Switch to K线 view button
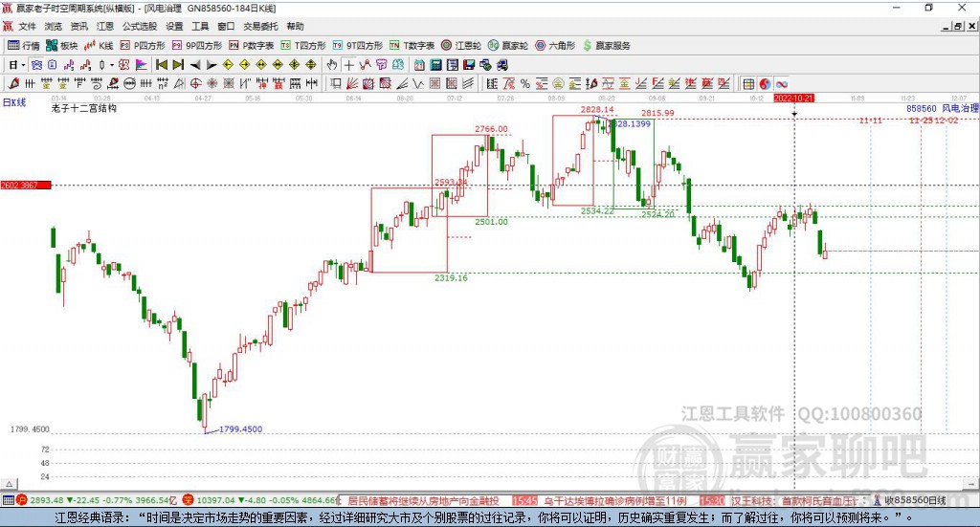This screenshot has width=980, height=527. (x=99, y=46)
